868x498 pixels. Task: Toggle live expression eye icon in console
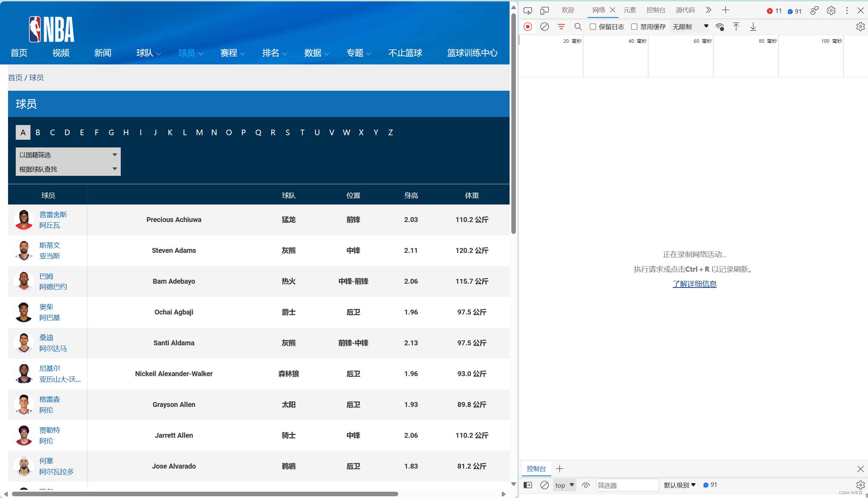[x=586, y=485]
